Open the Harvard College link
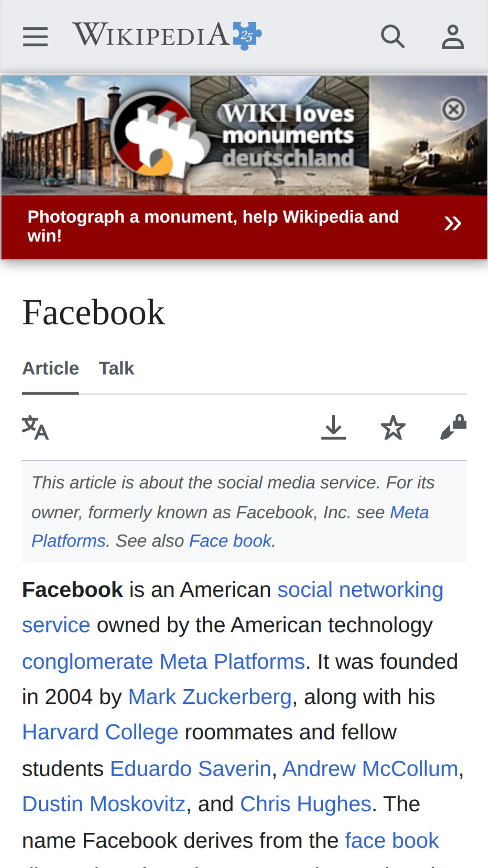 click(100, 732)
